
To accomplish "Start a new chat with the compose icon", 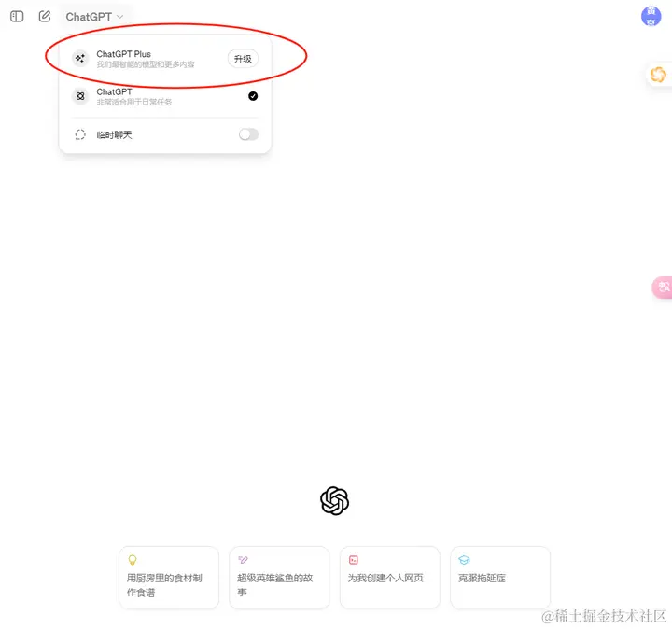I will pyautogui.click(x=45, y=16).
